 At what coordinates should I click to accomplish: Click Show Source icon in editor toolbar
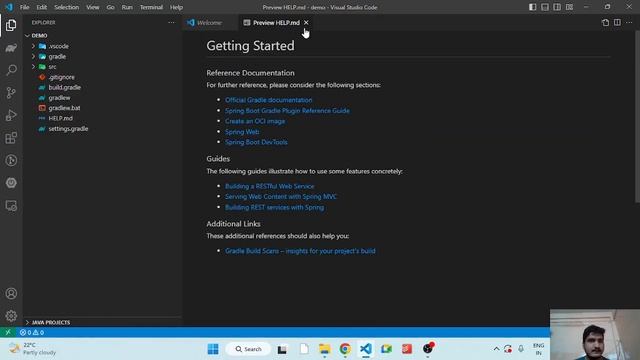(605, 23)
